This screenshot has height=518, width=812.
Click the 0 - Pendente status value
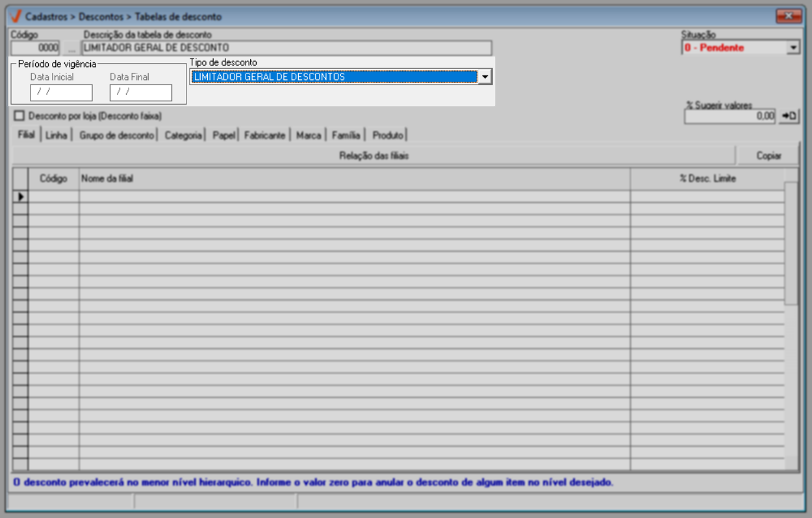pos(714,47)
